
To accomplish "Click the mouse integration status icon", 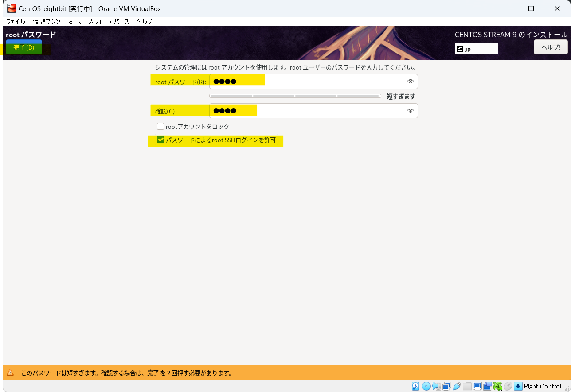I will point(508,386).
